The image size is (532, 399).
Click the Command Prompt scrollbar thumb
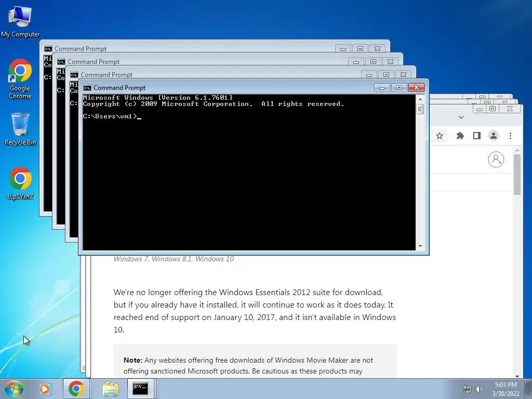pos(420,109)
